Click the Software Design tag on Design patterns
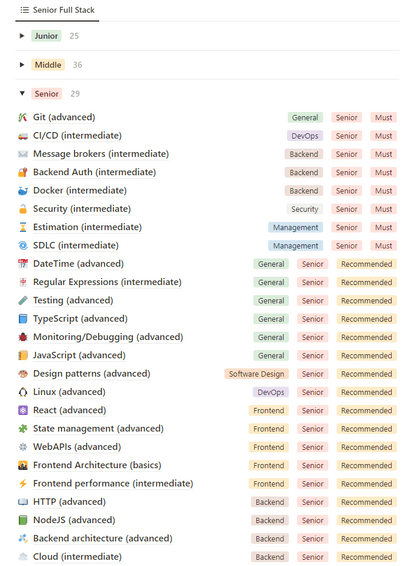The image size is (420, 566). click(257, 374)
